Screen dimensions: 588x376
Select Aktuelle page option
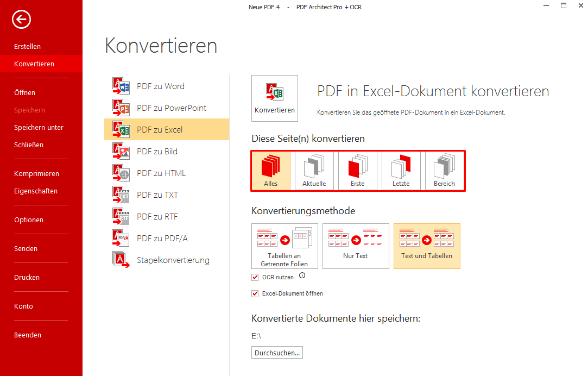(x=314, y=171)
